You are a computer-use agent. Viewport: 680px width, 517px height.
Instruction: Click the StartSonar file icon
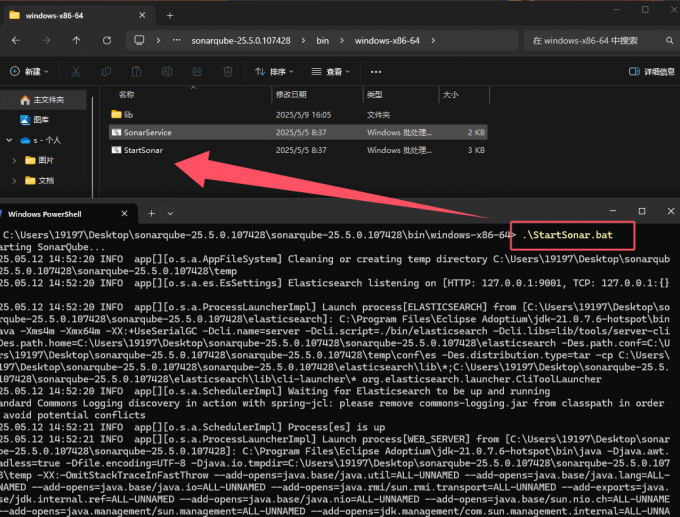(x=116, y=150)
